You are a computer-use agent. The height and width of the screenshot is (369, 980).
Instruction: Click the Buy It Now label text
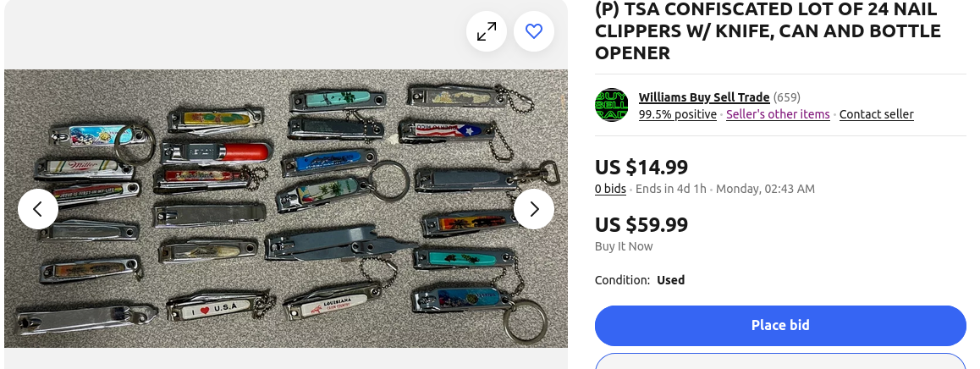pyautogui.click(x=624, y=245)
